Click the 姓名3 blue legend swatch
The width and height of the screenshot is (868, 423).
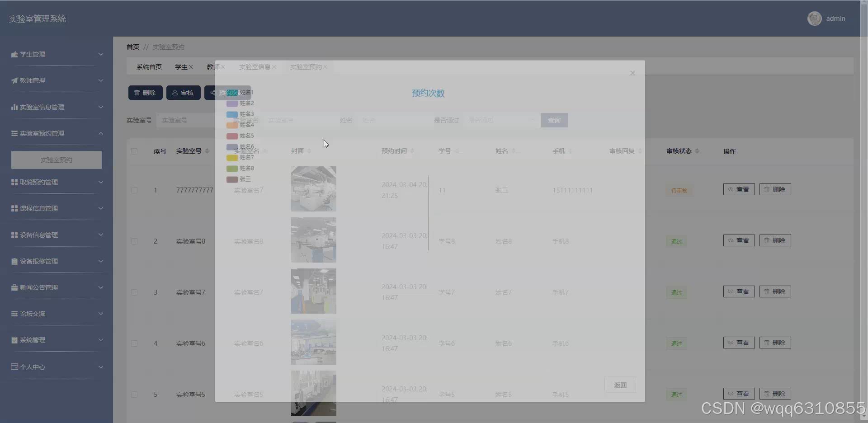[232, 114]
